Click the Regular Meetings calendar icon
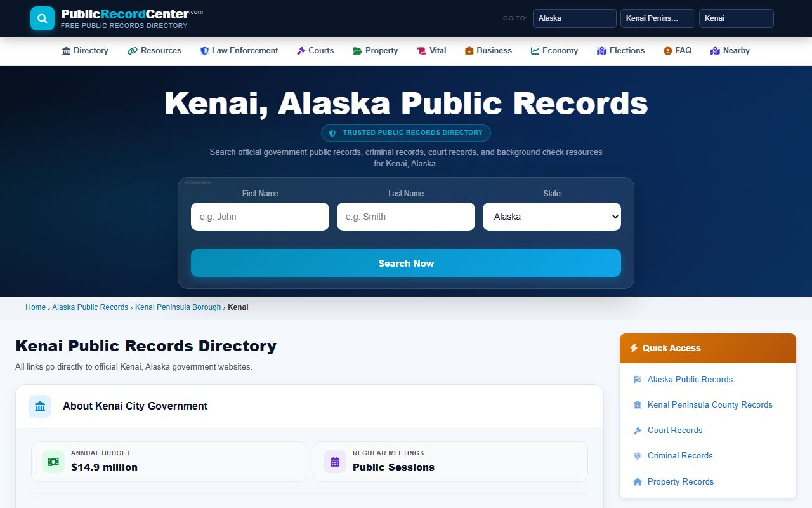812x508 pixels. [x=335, y=462]
